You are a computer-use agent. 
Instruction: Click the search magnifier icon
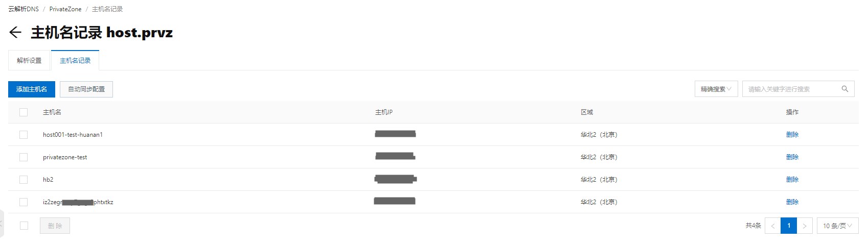click(844, 89)
